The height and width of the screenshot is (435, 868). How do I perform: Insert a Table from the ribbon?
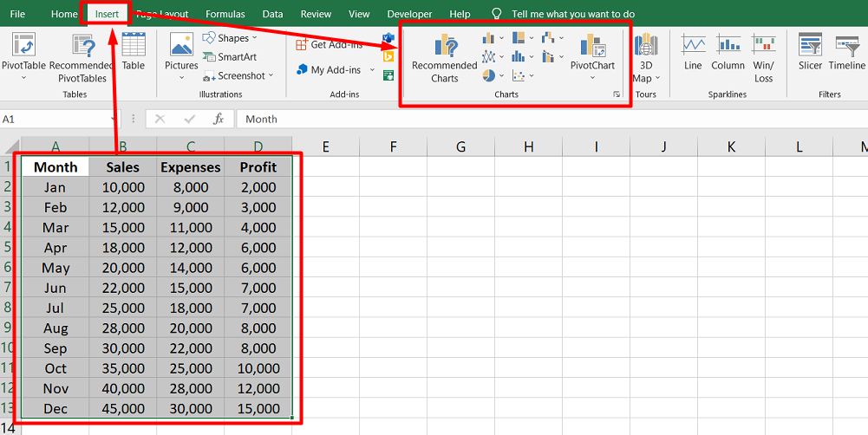click(134, 51)
